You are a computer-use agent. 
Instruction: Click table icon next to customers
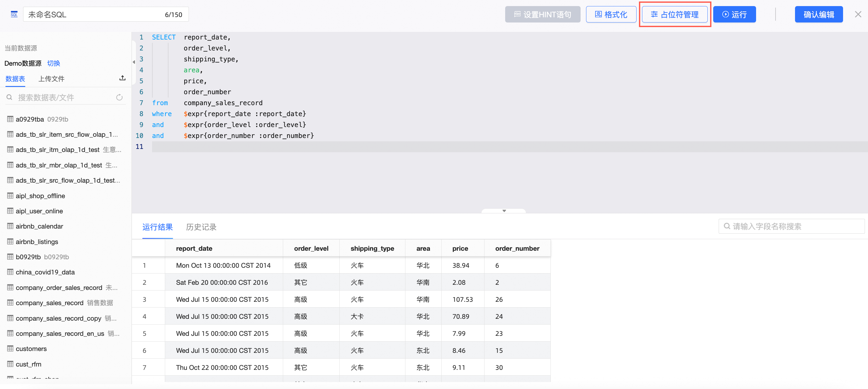point(10,349)
